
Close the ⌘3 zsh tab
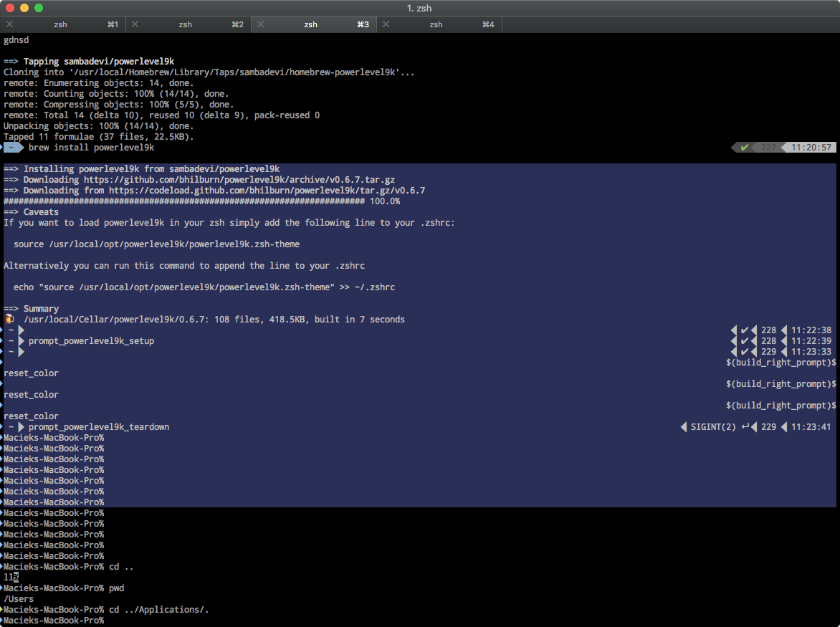pyautogui.click(x=260, y=24)
